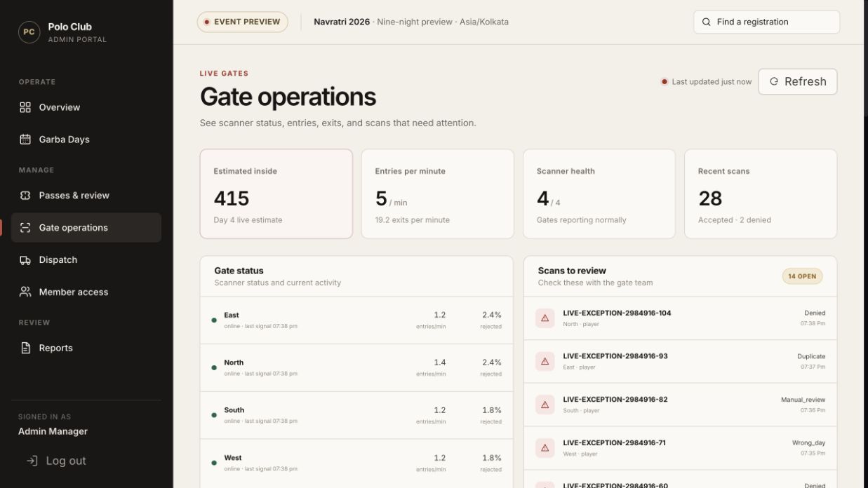
Task: Select Gate operations in sidebar
Action: [x=86, y=228]
